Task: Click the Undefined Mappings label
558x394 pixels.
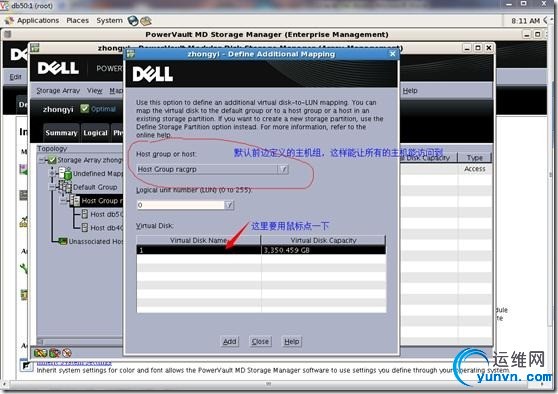Action: point(98,173)
